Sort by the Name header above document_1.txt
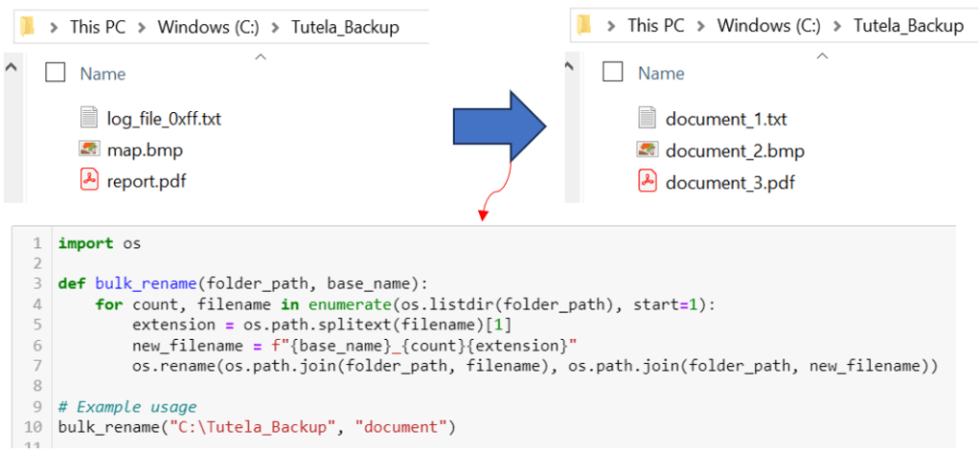980x452 pixels. pyautogui.click(x=660, y=73)
